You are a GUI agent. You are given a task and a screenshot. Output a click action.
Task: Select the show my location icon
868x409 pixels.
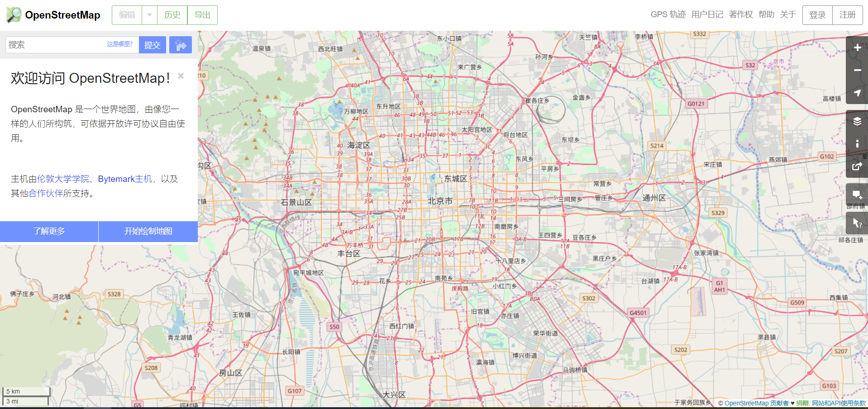857,94
